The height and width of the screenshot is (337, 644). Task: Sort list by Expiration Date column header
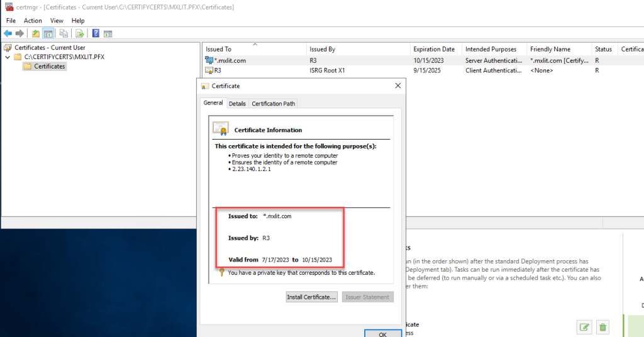(x=434, y=49)
